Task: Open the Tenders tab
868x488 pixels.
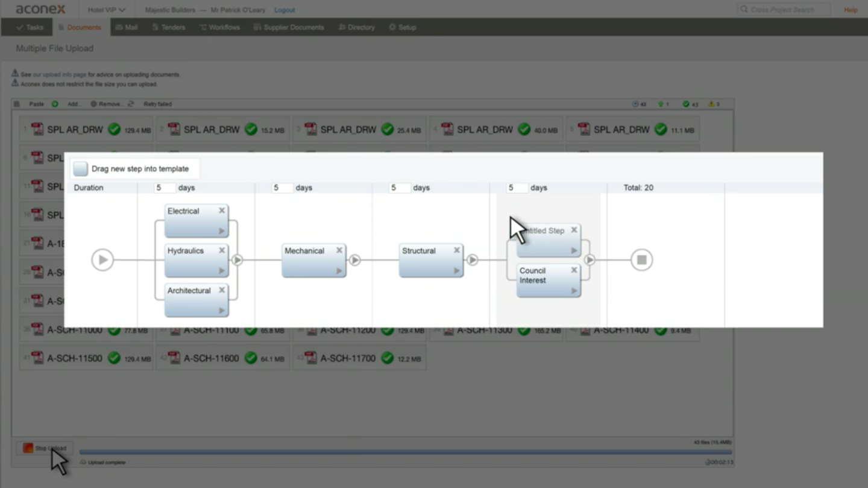Action: click(x=169, y=27)
